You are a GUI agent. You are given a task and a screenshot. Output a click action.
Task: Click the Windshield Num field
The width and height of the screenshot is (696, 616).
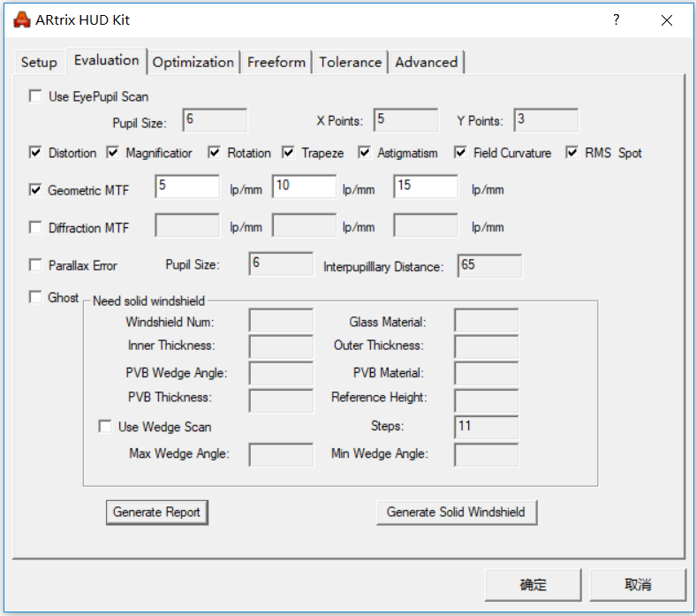click(x=281, y=321)
